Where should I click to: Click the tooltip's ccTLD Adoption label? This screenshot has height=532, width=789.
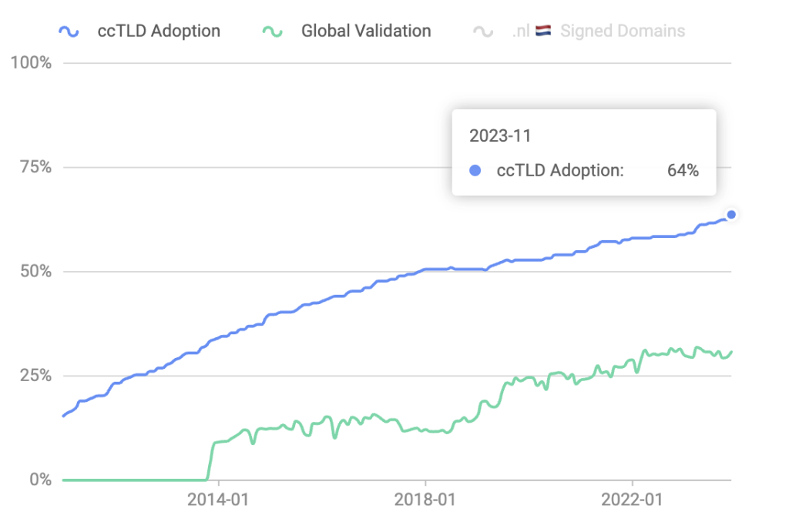click(x=560, y=171)
